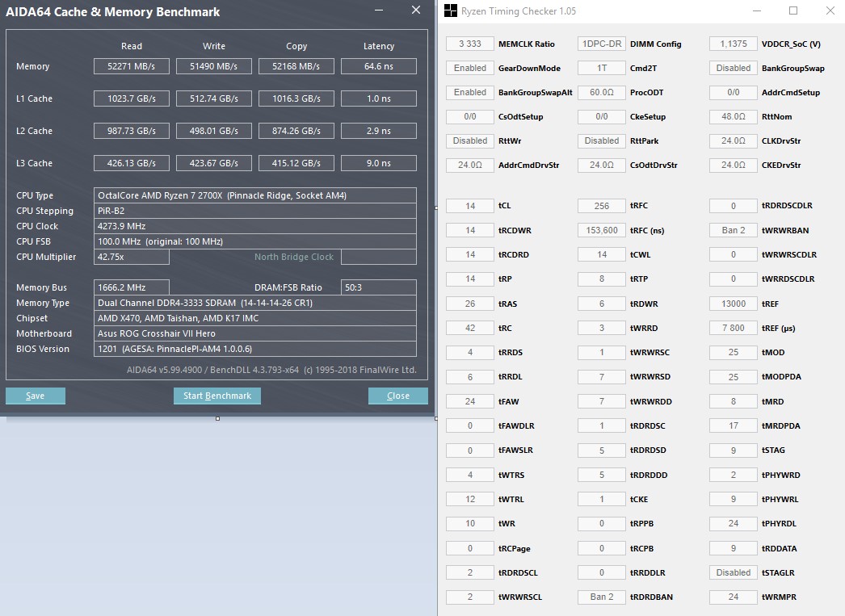
Task: Click L3 Cache Read value 426.13 GB/s
Action: (132, 163)
